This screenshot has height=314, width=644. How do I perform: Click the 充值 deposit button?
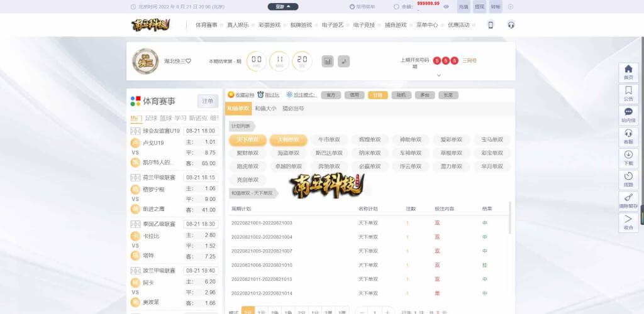464,6
